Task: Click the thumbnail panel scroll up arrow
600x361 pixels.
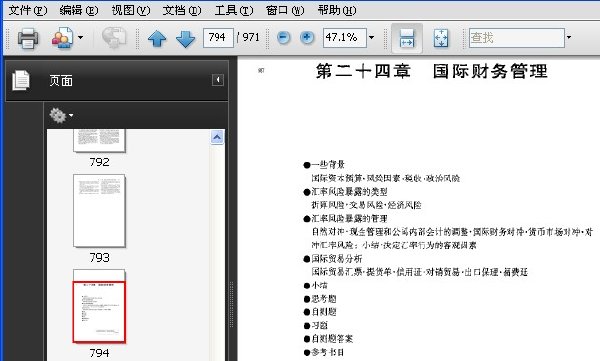Action: click(x=217, y=137)
